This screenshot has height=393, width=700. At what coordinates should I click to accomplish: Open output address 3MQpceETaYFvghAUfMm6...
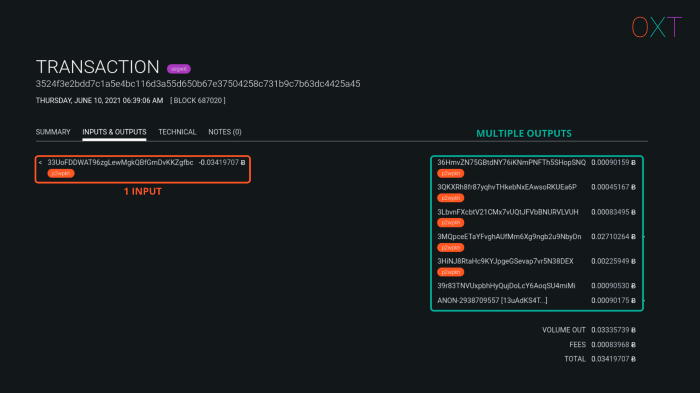click(509, 237)
